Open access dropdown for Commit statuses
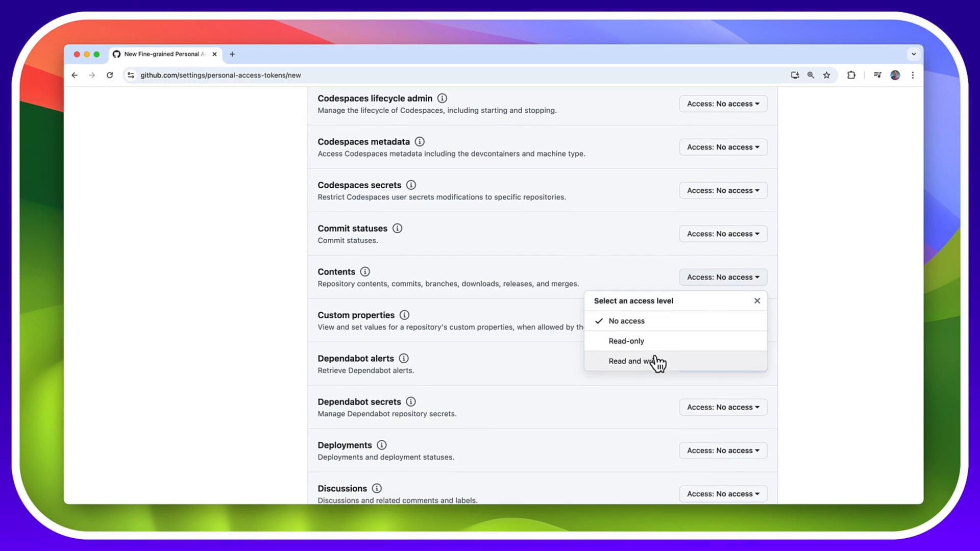Screen dimensions: 980x551 723,234
